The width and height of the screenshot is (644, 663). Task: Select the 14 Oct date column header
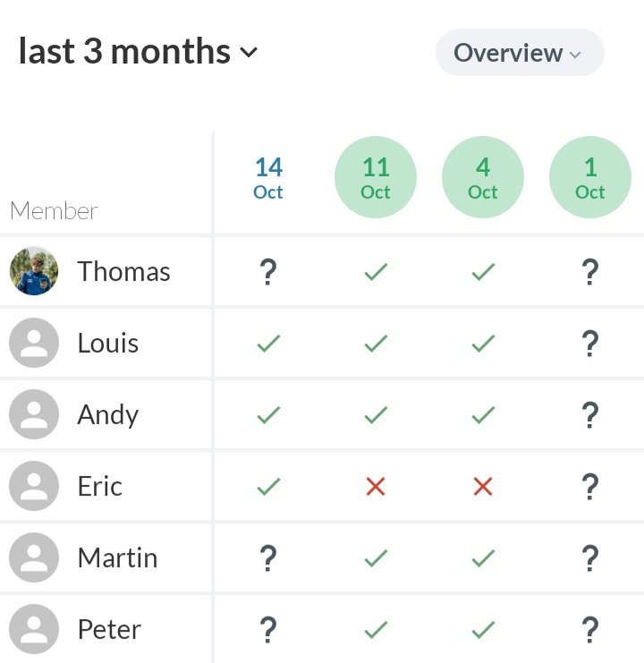pos(268,178)
